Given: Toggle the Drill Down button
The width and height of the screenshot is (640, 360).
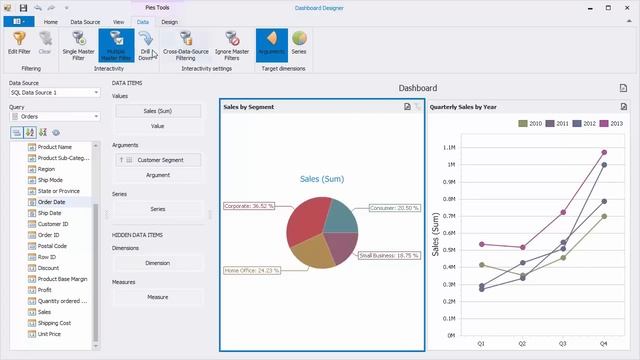Looking at the screenshot, I should point(146,45).
